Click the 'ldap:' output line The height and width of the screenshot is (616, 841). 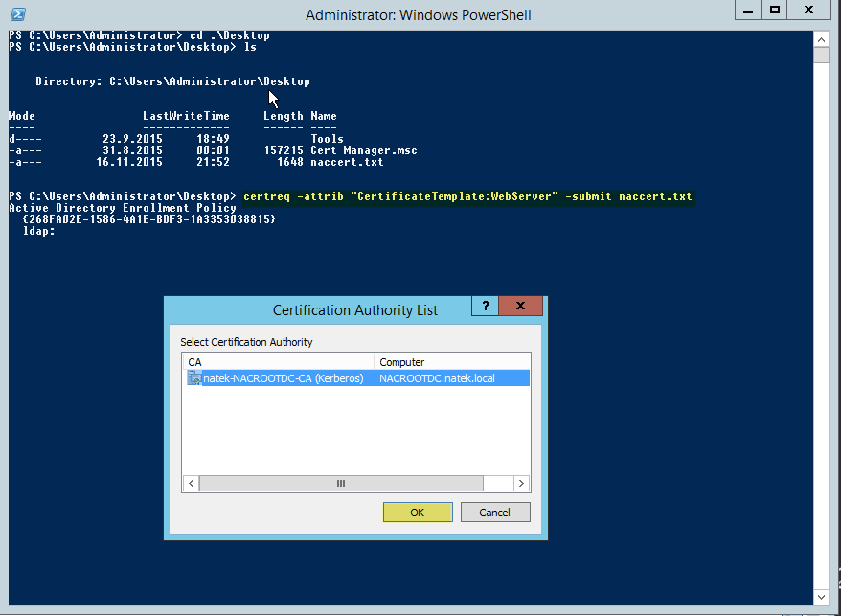(x=38, y=231)
